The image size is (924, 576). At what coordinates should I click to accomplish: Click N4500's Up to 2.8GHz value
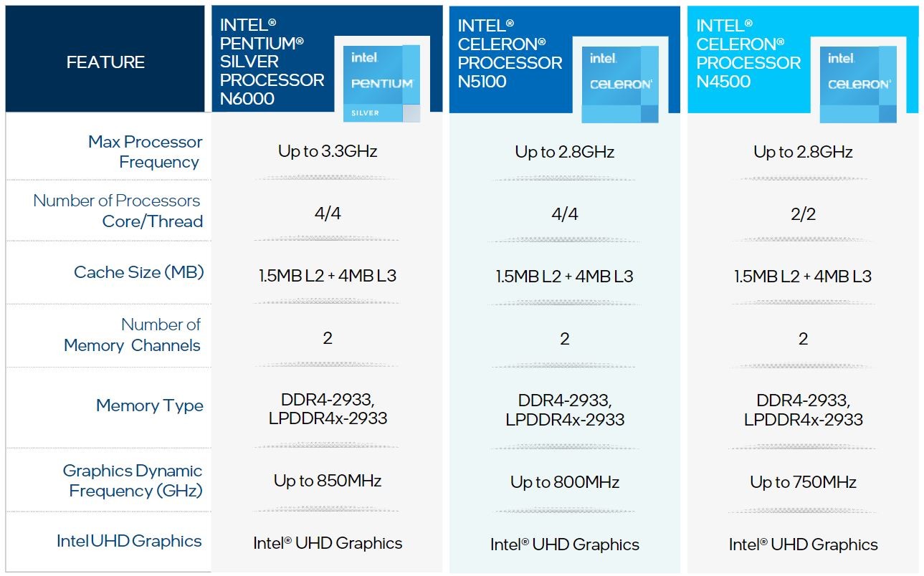[803, 152]
